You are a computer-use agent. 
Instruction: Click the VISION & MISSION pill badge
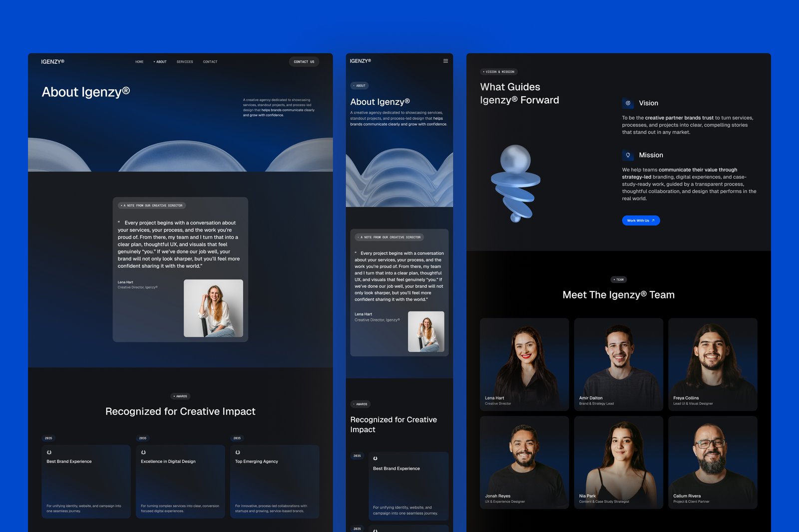(x=499, y=71)
